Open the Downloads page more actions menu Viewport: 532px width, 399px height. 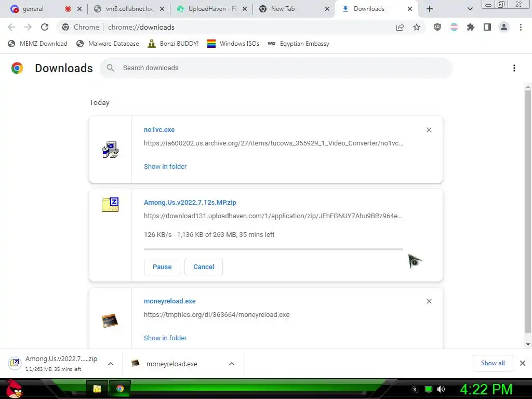(x=514, y=68)
